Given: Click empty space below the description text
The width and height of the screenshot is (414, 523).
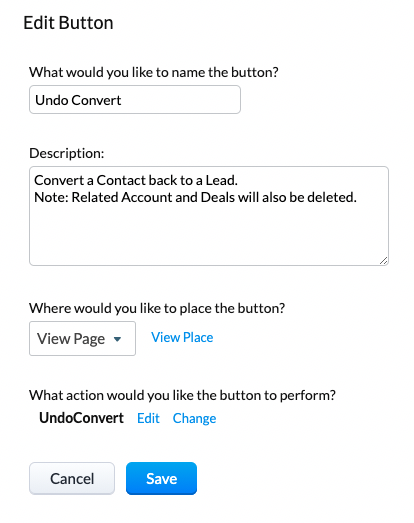Looking at the screenshot, I should (x=209, y=235).
